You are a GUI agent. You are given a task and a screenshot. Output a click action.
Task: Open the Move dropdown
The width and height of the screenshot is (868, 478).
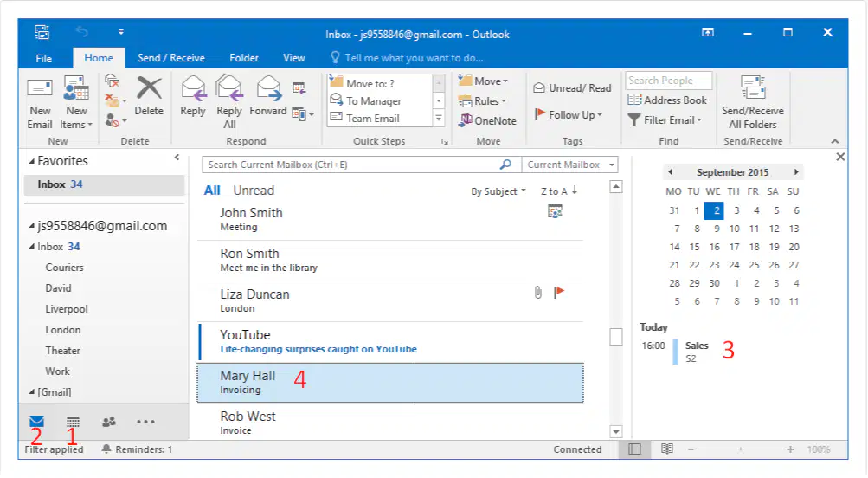(483, 81)
